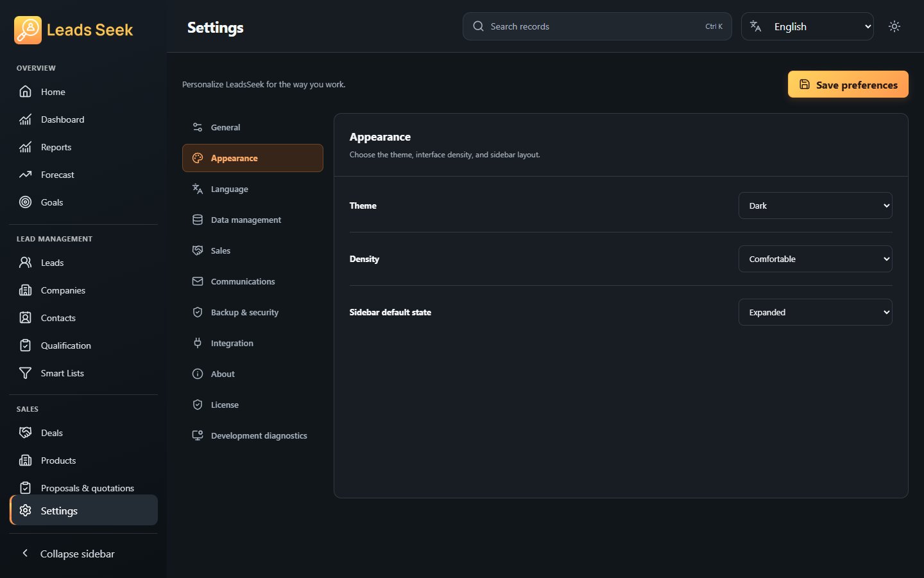Click the Home house icon in sidebar

[25, 92]
